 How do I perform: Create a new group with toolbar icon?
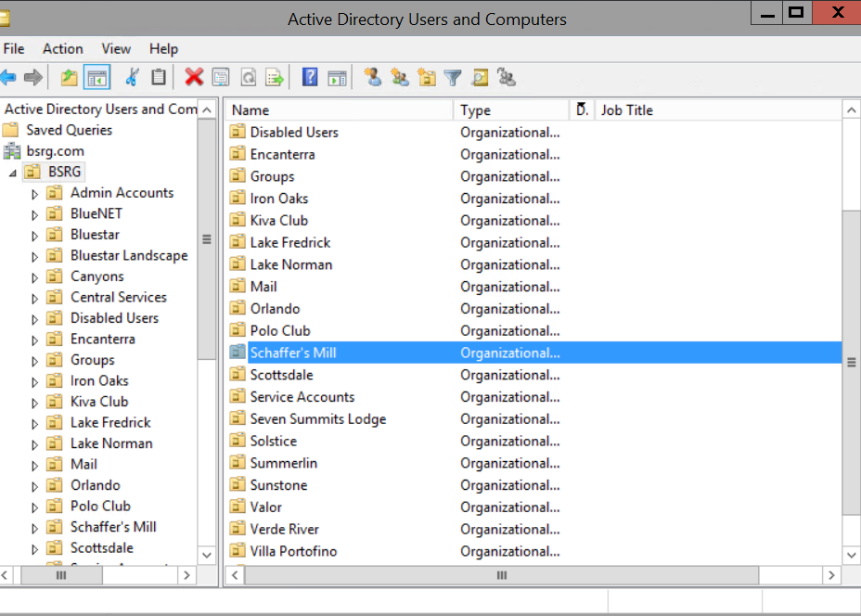pos(400,77)
